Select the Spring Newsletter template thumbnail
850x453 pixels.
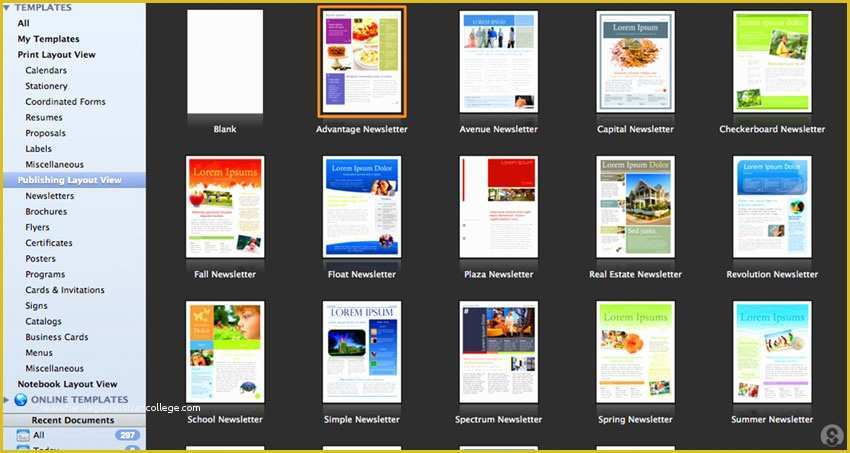tap(635, 352)
